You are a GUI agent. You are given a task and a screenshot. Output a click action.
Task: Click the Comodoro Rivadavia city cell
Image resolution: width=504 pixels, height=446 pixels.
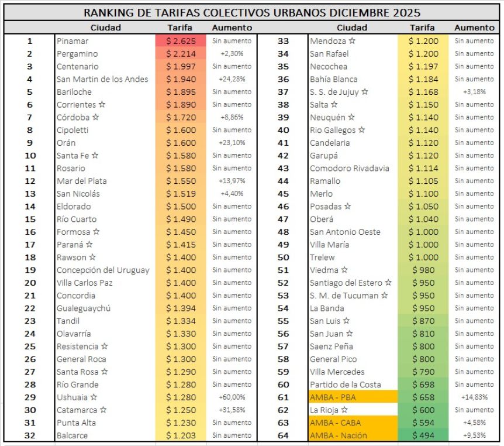coord(349,169)
